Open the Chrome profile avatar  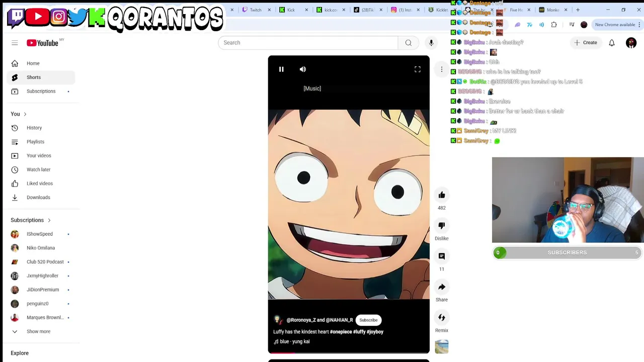coord(584,25)
